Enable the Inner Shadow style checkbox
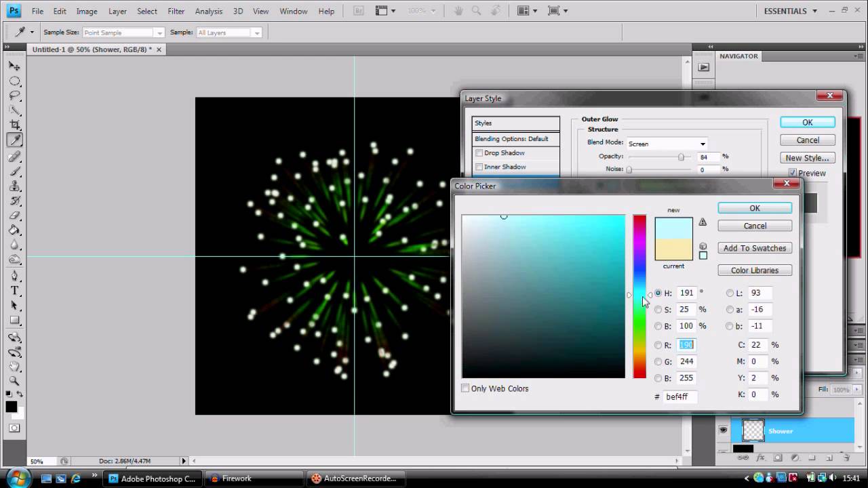This screenshot has height=488, width=868. click(479, 167)
